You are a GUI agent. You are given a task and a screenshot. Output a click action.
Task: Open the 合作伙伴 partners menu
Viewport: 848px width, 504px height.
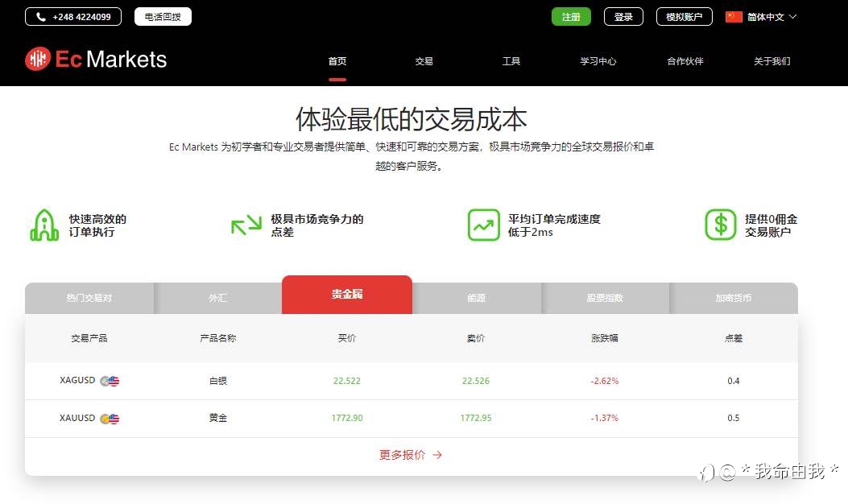tap(685, 61)
